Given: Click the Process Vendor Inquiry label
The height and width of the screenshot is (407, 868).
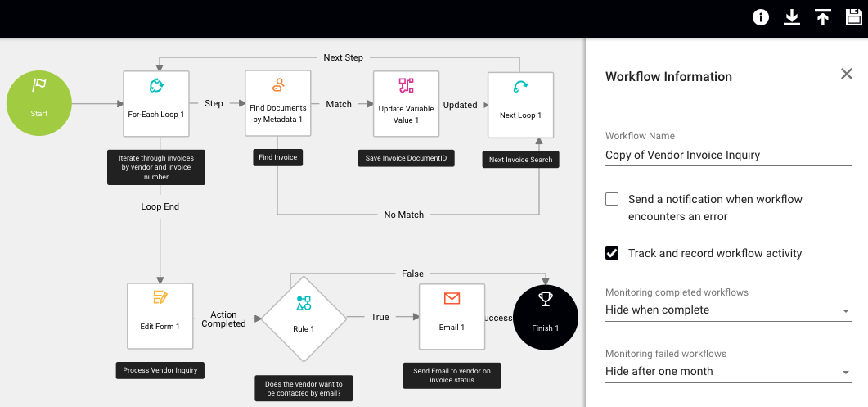Looking at the screenshot, I should coord(160,370).
